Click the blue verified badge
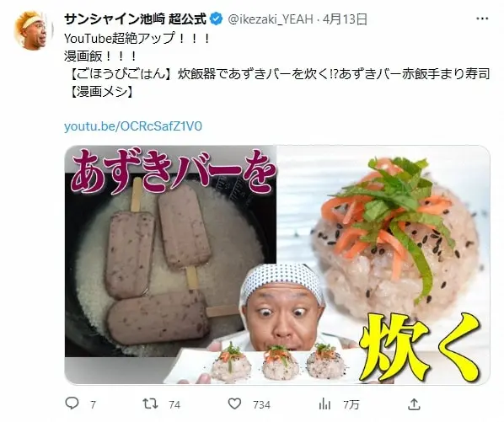504x422 pixels. click(x=216, y=19)
